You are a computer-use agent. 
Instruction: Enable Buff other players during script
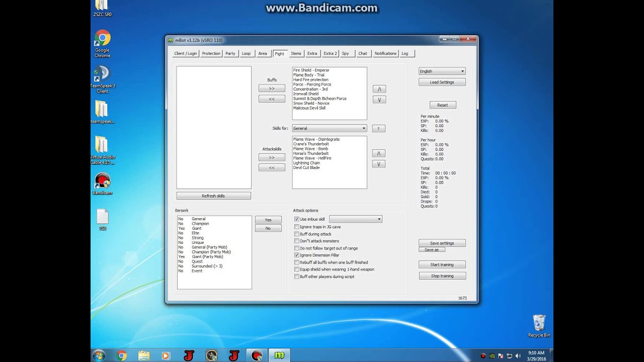pyautogui.click(x=297, y=277)
